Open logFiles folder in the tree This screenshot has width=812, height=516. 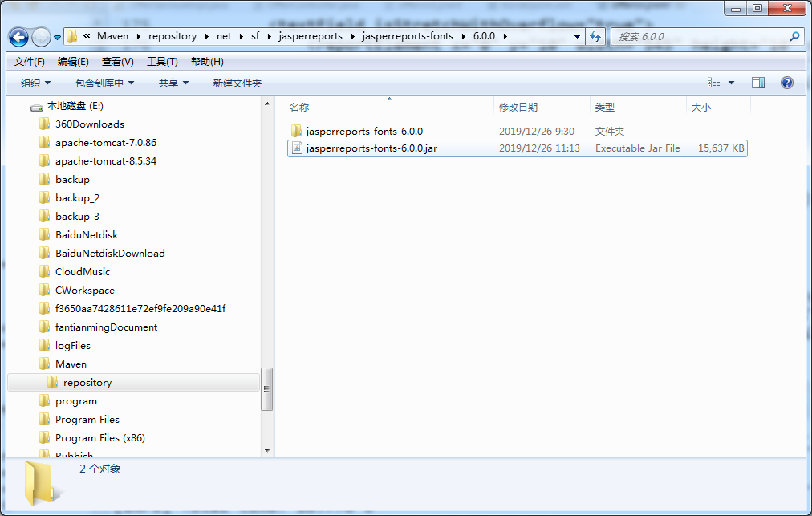(x=72, y=346)
